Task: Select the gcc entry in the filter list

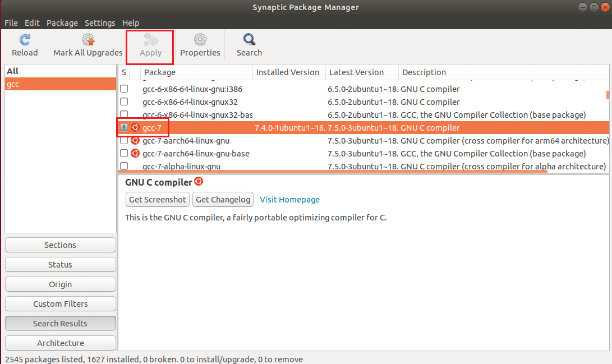Action: (60, 84)
